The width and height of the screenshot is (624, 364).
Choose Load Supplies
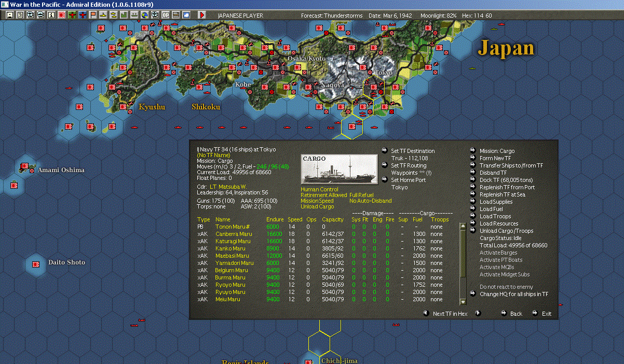[496, 202]
